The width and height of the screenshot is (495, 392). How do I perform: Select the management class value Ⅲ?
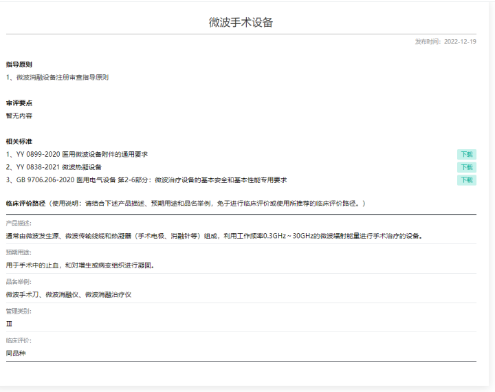click(x=9, y=324)
